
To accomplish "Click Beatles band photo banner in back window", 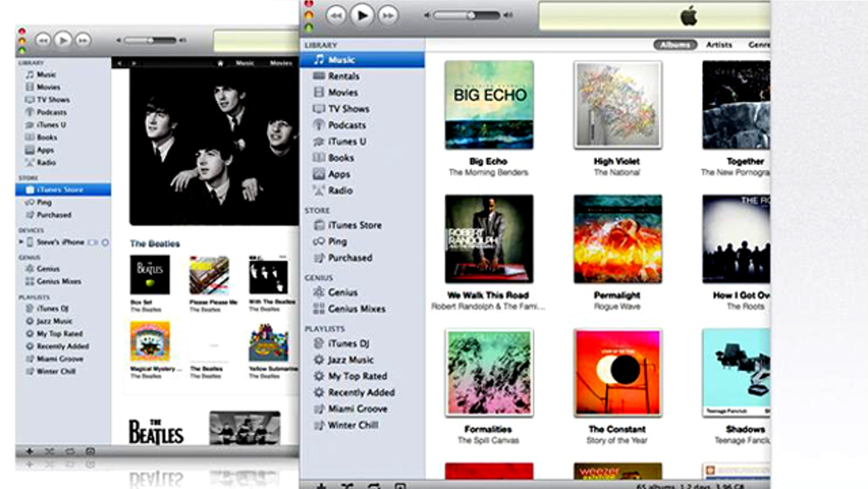I will pos(214,147).
